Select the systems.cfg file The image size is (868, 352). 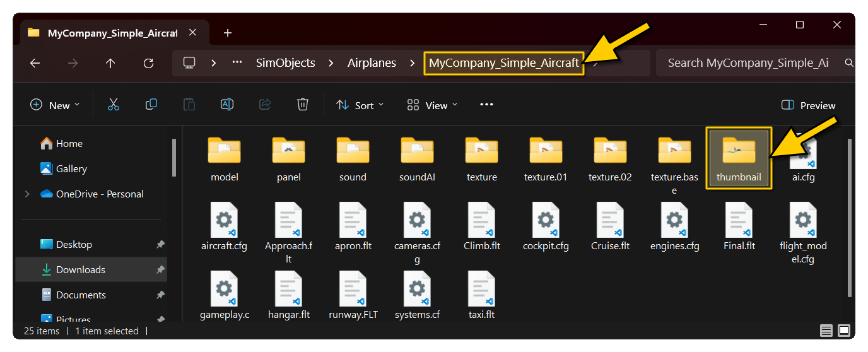(417, 296)
